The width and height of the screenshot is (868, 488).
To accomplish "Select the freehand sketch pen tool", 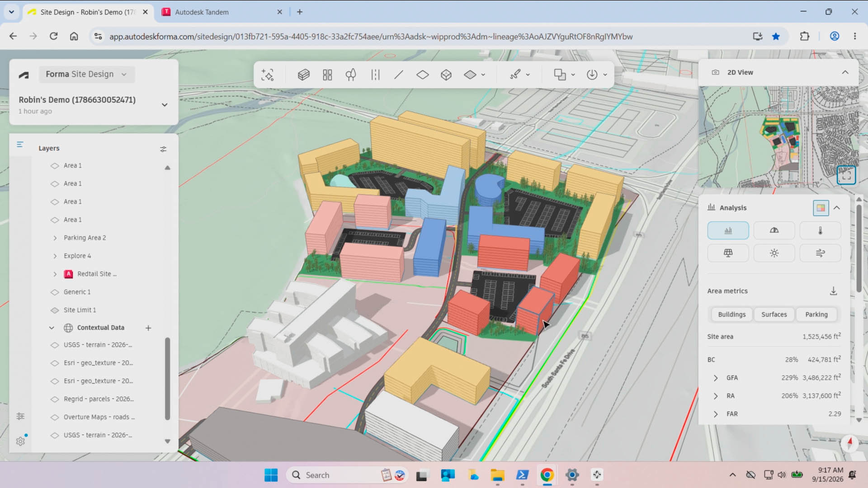I will click(x=515, y=75).
